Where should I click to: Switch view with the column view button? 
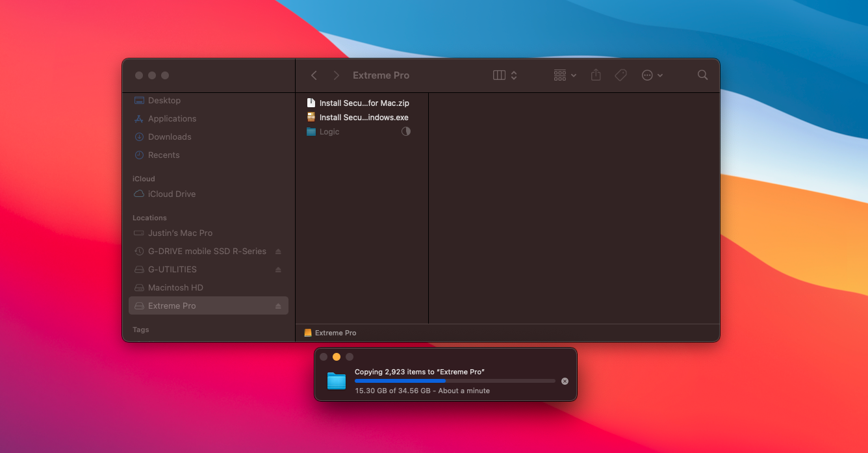[499, 75]
